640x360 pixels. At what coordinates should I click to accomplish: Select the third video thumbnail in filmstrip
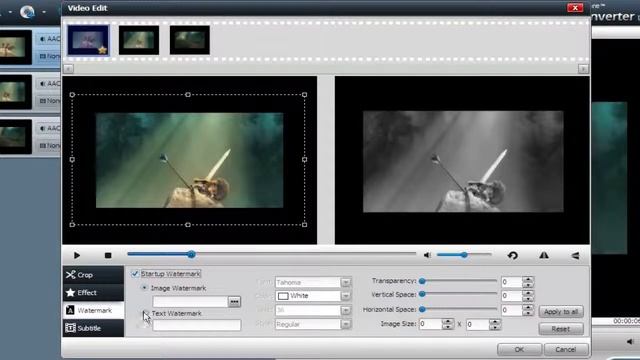point(190,40)
